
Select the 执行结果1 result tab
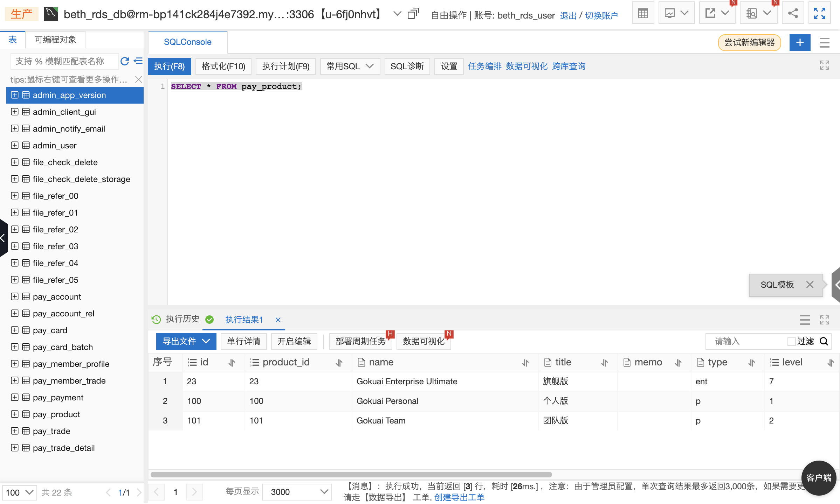(x=244, y=320)
